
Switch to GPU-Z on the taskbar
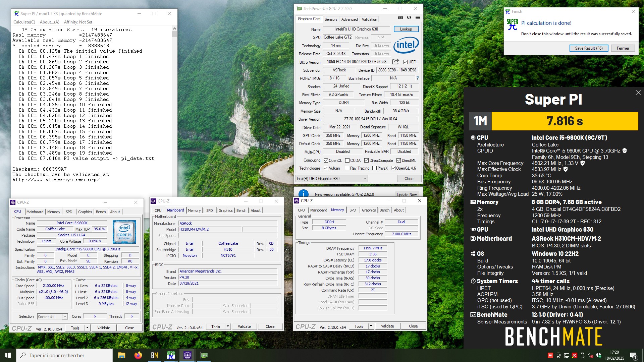click(204, 355)
